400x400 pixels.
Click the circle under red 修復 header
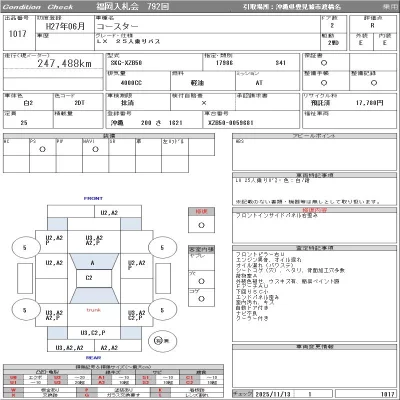[x=201, y=225]
